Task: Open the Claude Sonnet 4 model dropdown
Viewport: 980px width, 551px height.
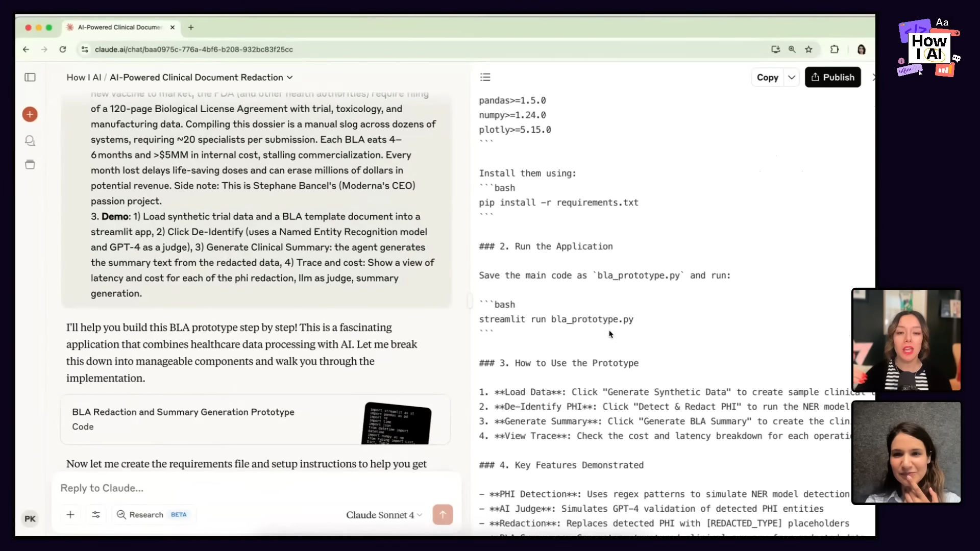Action: tap(384, 515)
